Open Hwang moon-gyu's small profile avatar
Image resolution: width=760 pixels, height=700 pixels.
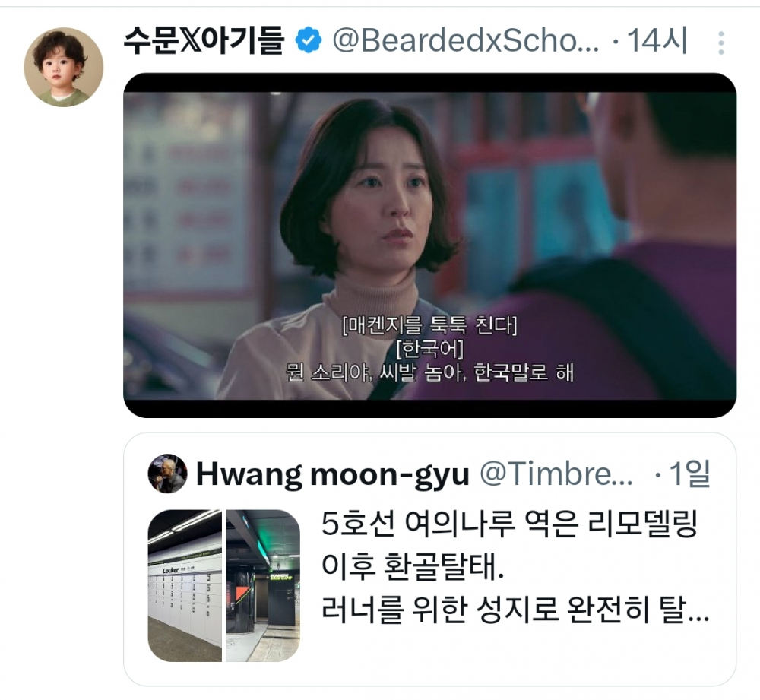coord(167,474)
